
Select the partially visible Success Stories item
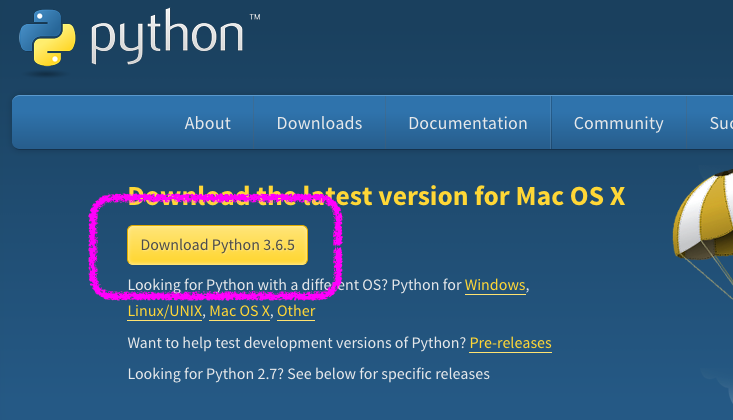pos(719,123)
